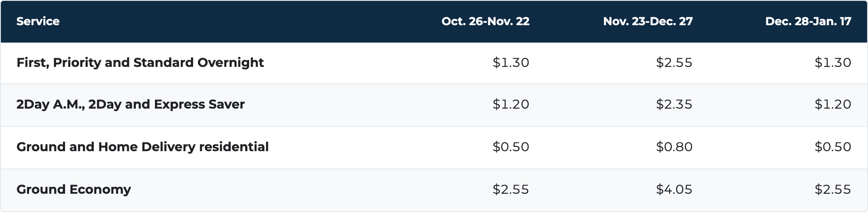Click the $2.35 2Day rate cell
The width and height of the screenshot is (868, 212).
pyautogui.click(x=674, y=105)
